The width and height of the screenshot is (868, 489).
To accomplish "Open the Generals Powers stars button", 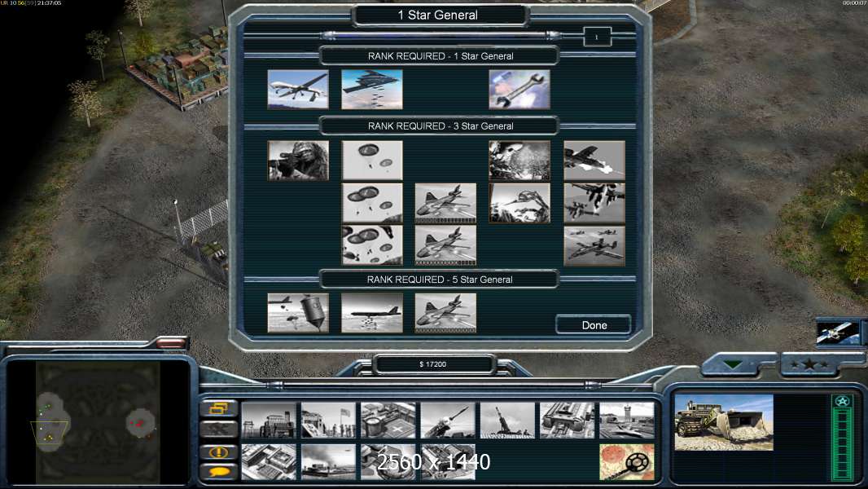I will pyautogui.click(x=809, y=363).
